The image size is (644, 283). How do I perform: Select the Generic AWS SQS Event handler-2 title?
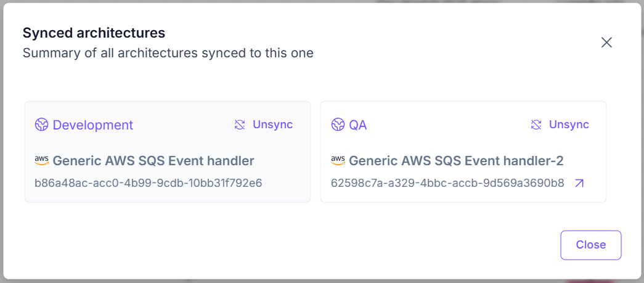click(456, 161)
